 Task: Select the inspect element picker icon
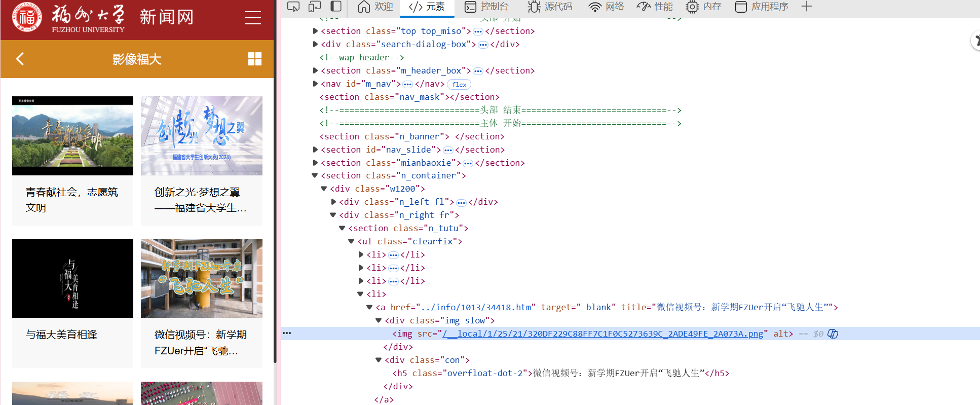tap(293, 7)
